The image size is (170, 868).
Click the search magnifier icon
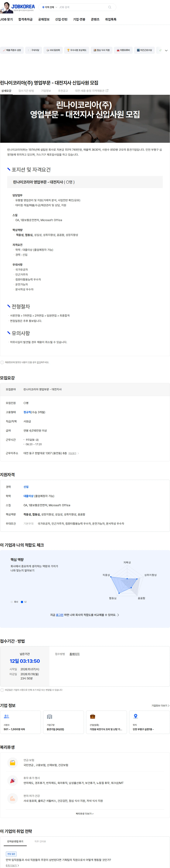tap(110, 7)
